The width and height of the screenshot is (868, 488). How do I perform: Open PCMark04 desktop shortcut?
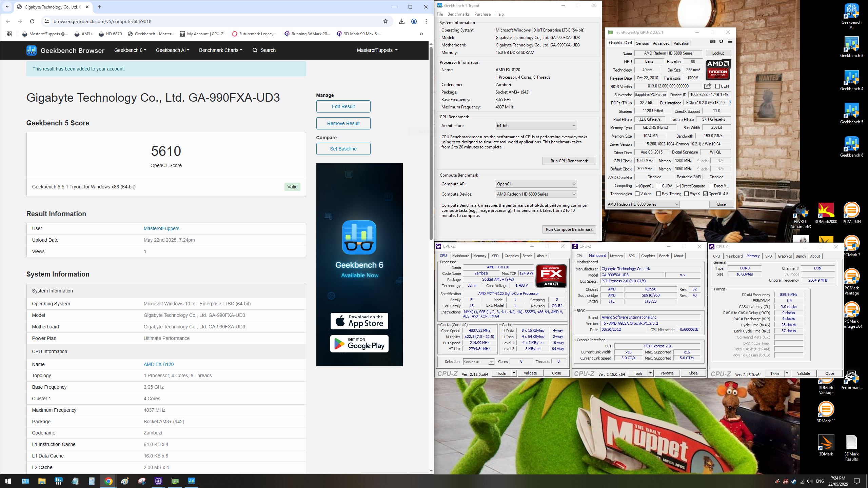pyautogui.click(x=851, y=213)
